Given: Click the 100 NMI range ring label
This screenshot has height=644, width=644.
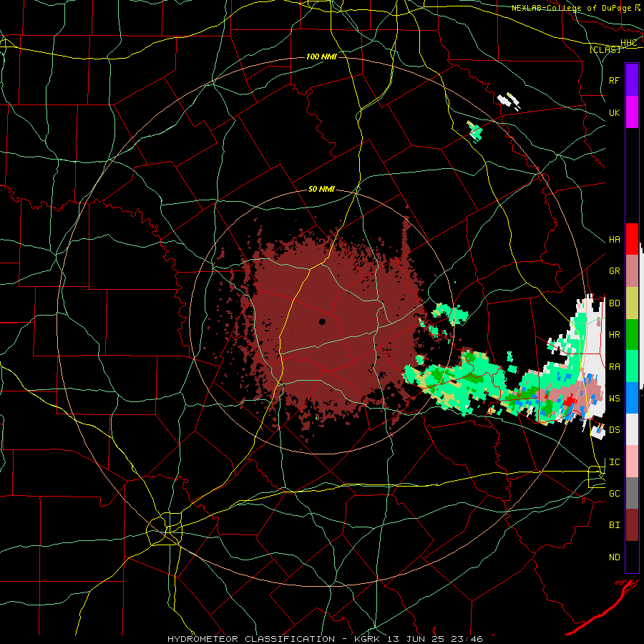Looking at the screenshot, I should coord(321,57).
